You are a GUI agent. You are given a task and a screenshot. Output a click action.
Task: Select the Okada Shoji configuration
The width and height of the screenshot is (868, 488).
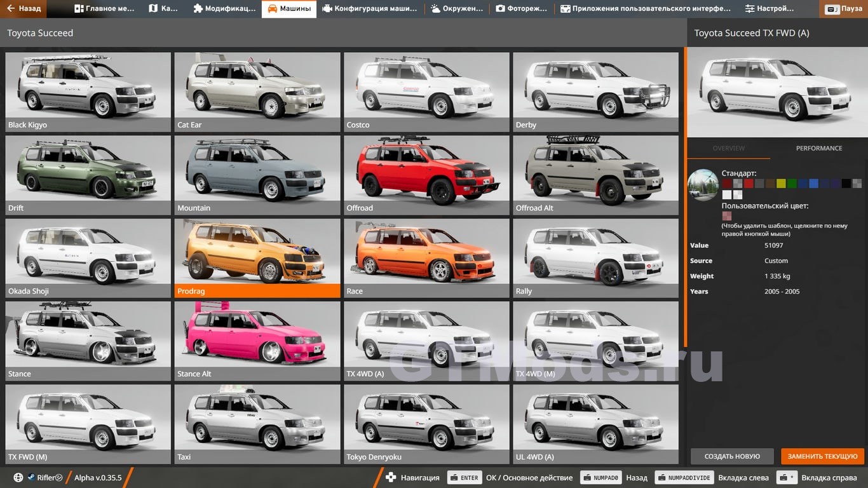click(88, 258)
